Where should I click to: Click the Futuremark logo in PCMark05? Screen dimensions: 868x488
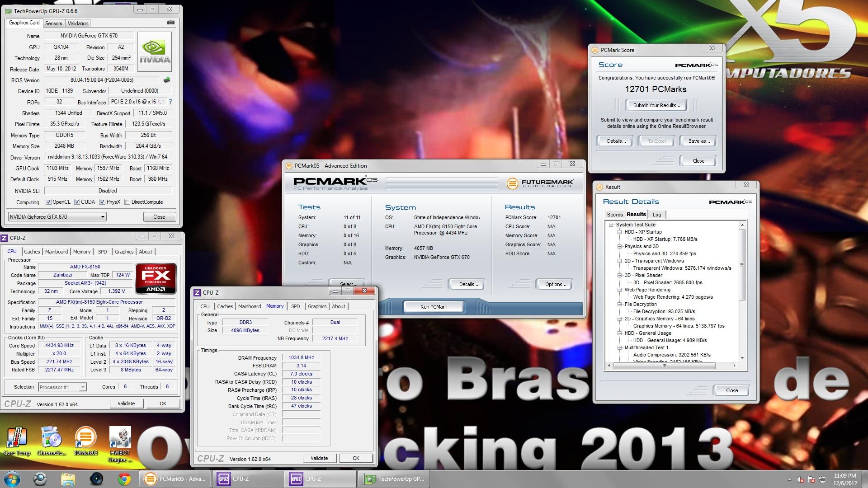(x=540, y=183)
